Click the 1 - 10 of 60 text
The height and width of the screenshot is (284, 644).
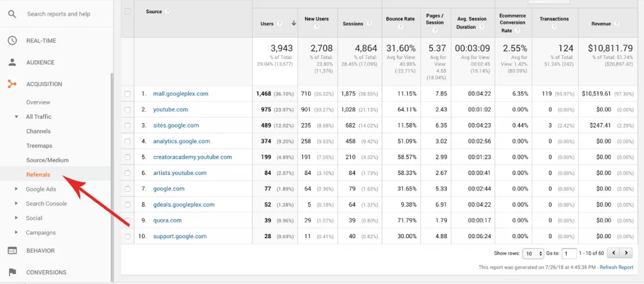(591, 254)
